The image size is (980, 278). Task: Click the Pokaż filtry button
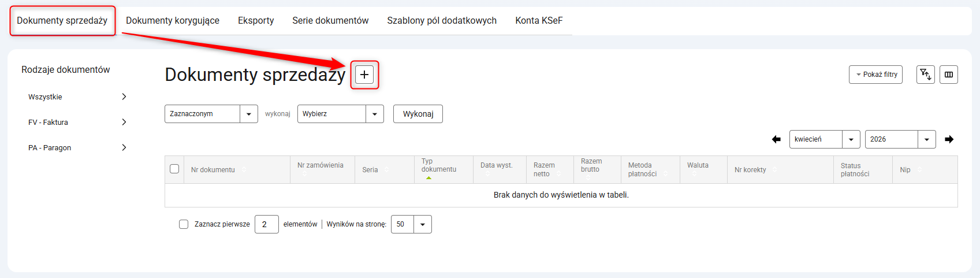pos(875,75)
